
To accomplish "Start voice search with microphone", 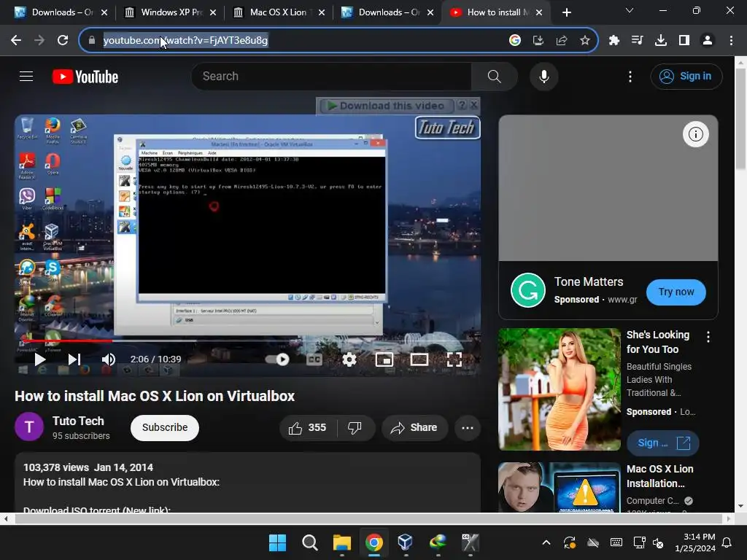I will [x=543, y=76].
